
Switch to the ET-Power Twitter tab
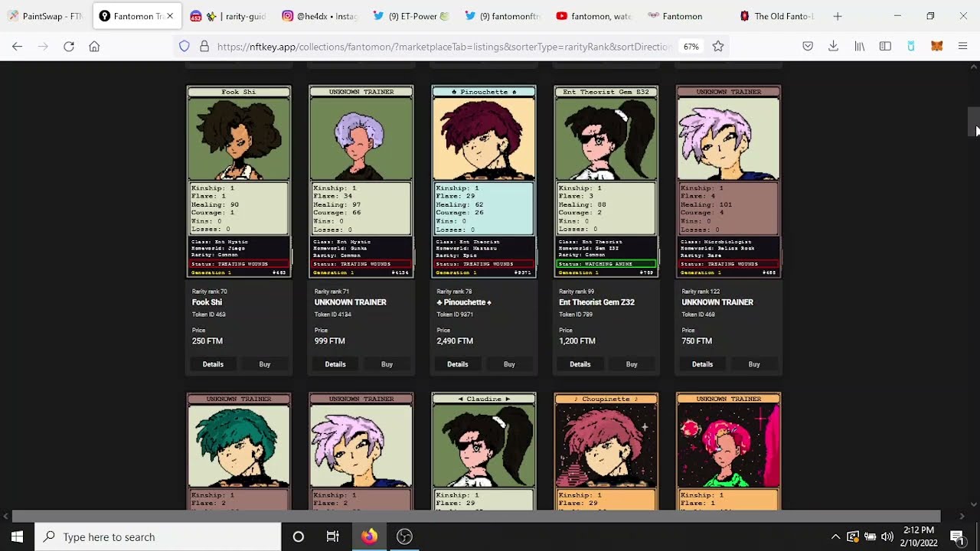[410, 16]
